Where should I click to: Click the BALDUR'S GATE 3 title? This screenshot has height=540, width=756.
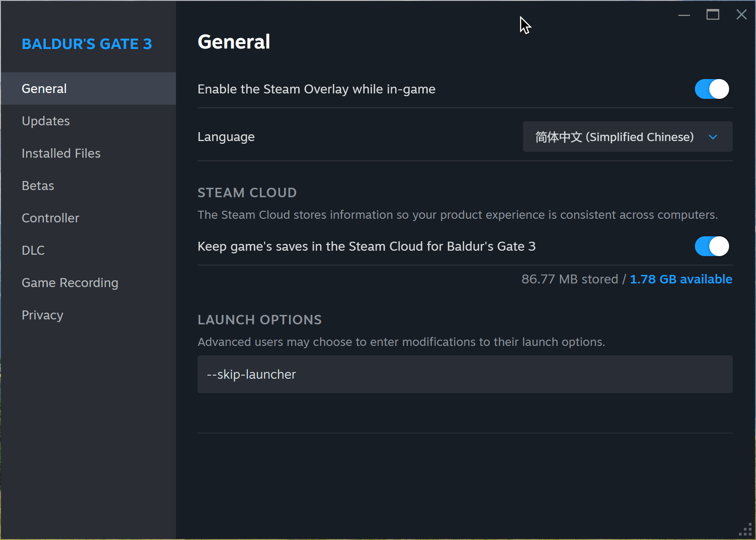(87, 44)
